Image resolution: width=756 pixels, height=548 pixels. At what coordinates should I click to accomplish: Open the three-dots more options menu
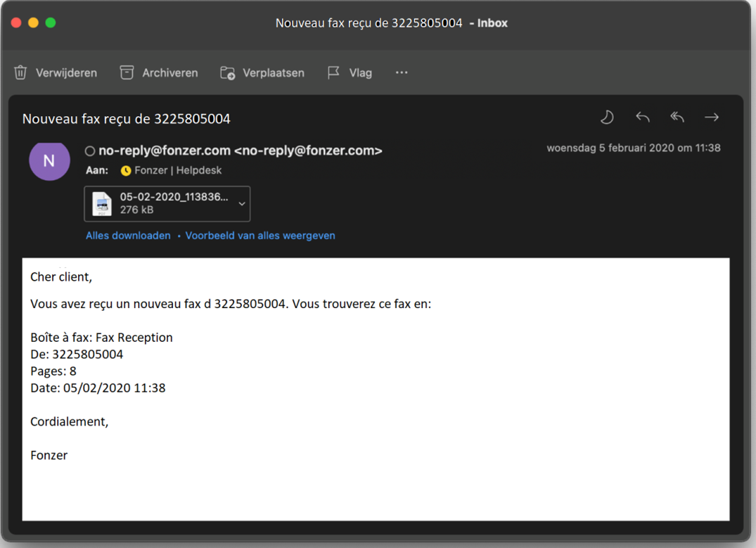click(x=402, y=72)
